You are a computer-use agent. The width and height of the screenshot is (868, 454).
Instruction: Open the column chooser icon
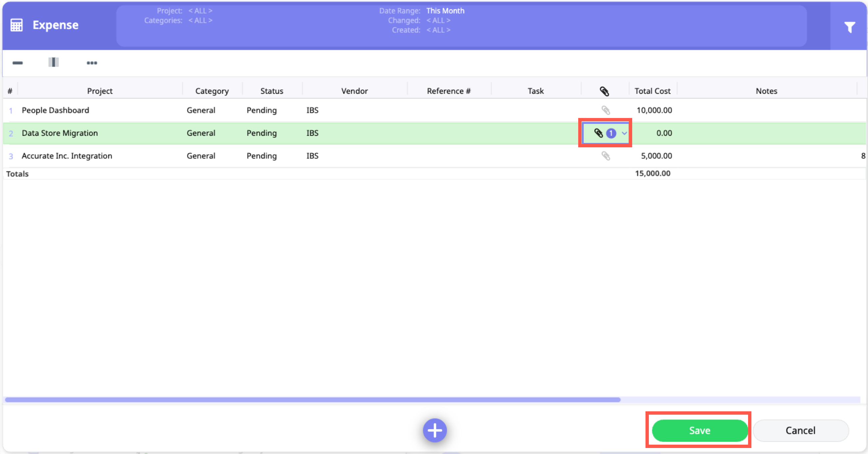click(x=54, y=62)
